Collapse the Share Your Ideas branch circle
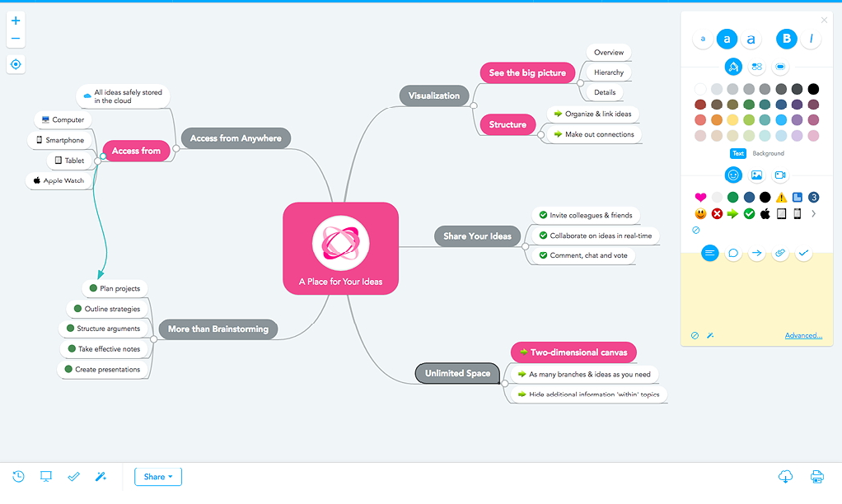Image resolution: width=842 pixels, height=504 pixels. click(x=525, y=246)
